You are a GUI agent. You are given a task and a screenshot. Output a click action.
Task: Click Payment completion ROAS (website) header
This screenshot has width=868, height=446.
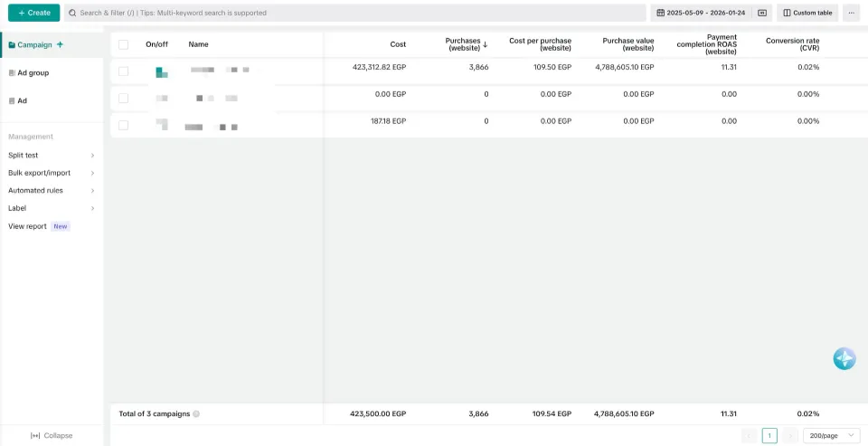707,44
